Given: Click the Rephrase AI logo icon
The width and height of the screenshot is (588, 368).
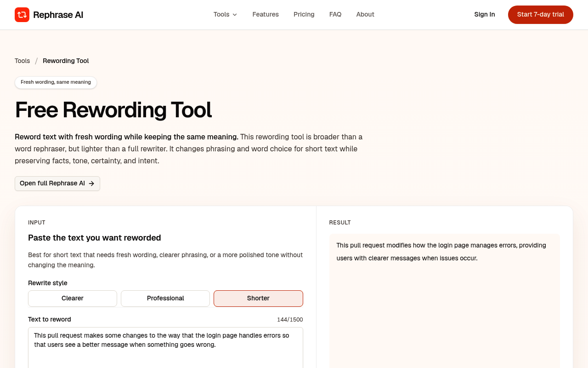Looking at the screenshot, I should point(22,15).
